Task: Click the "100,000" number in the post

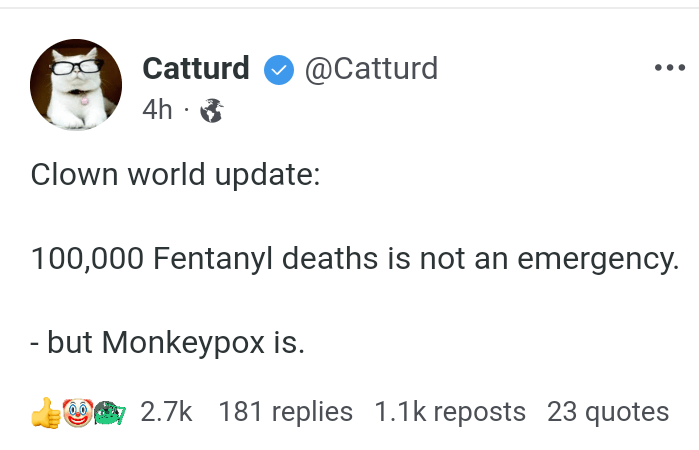Action: tap(87, 258)
